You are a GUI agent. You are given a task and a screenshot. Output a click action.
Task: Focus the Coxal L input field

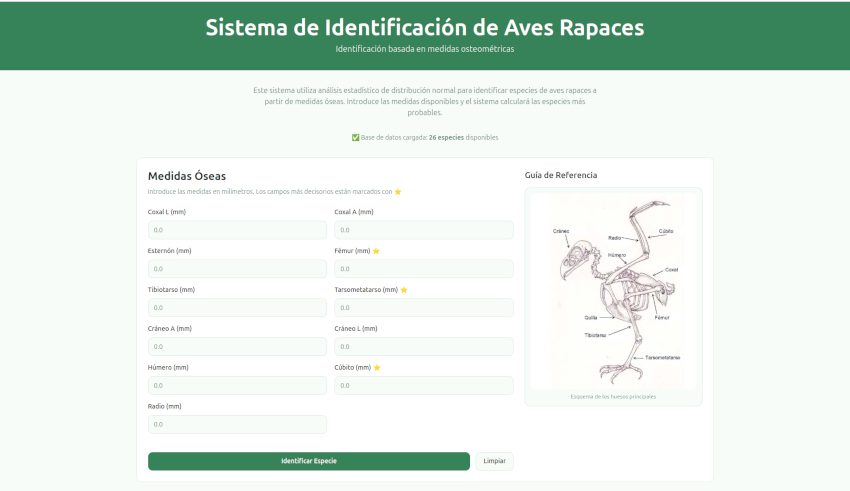pos(237,230)
